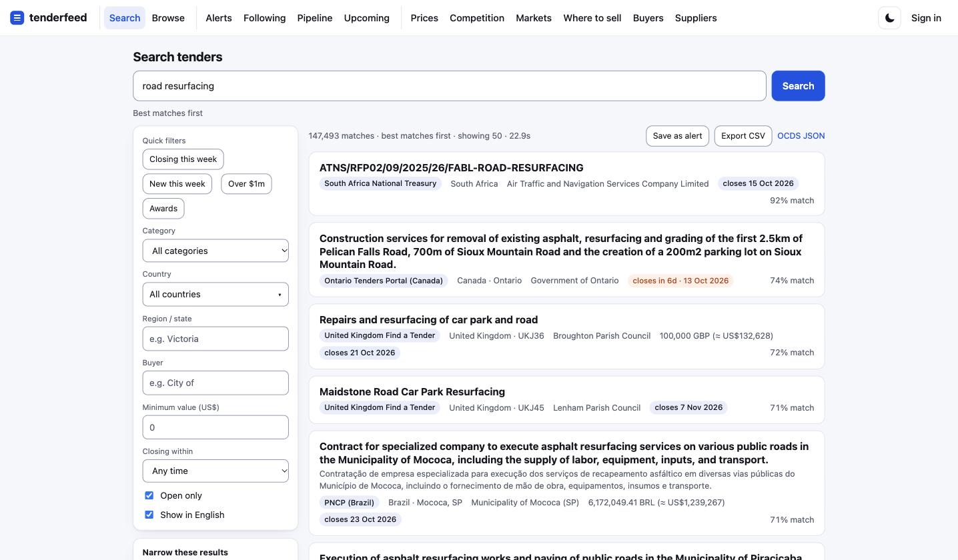Uncheck the Show in English checkbox
958x560 pixels.
(x=149, y=515)
